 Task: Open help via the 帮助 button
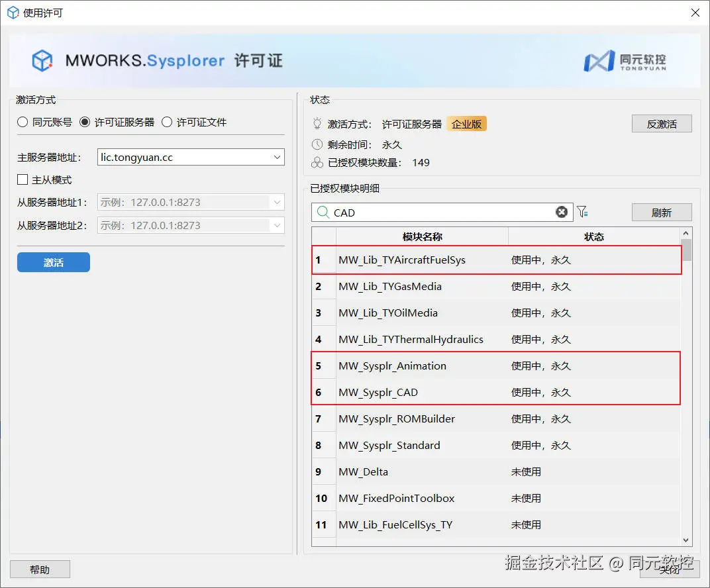[x=40, y=569]
